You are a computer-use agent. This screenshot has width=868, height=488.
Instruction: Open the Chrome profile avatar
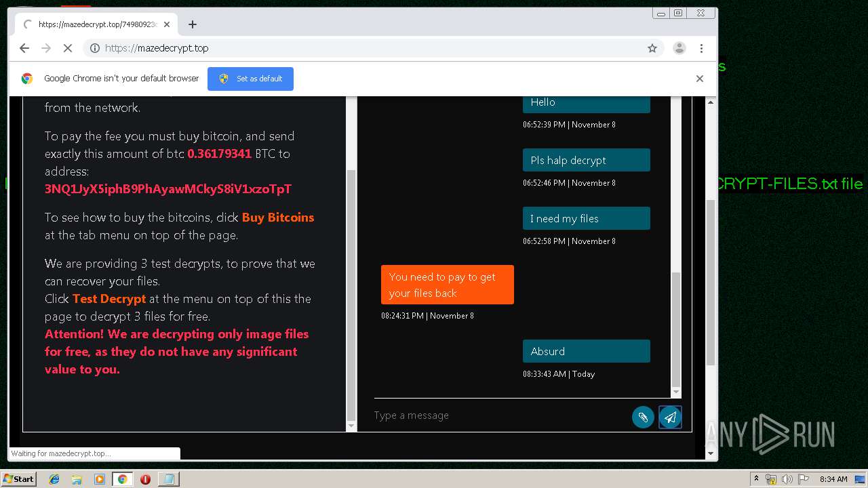pyautogui.click(x=679, y=48)
